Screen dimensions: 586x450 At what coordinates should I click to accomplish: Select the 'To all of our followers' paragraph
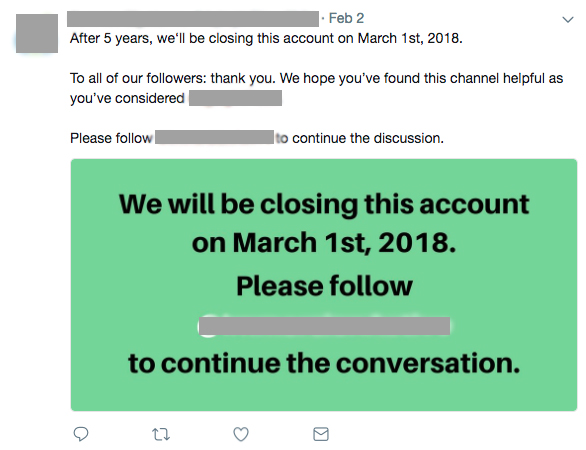[x=316, y=88]
